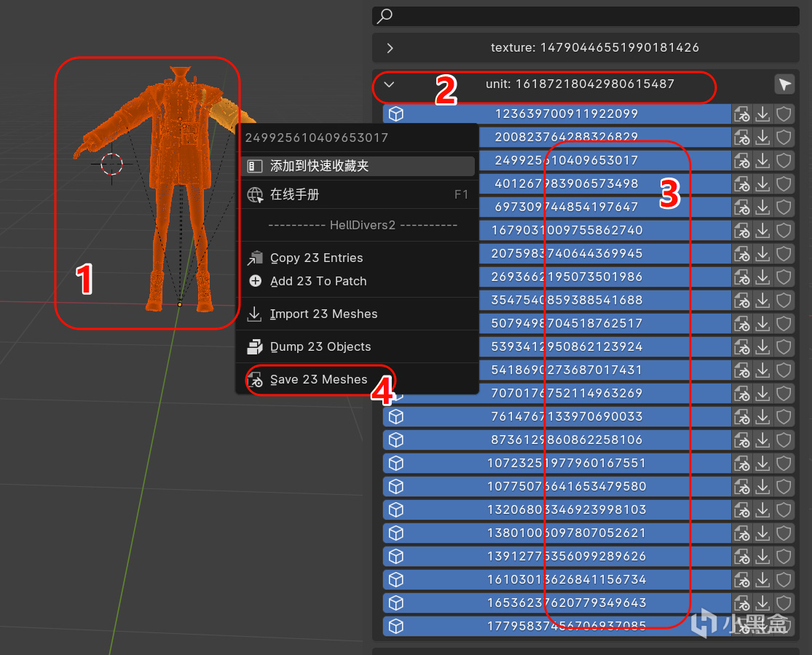Viewport: 812px width, 655px height.
Task: Click the texture 14790446551990181426 header label
Action: coord(595,47)
